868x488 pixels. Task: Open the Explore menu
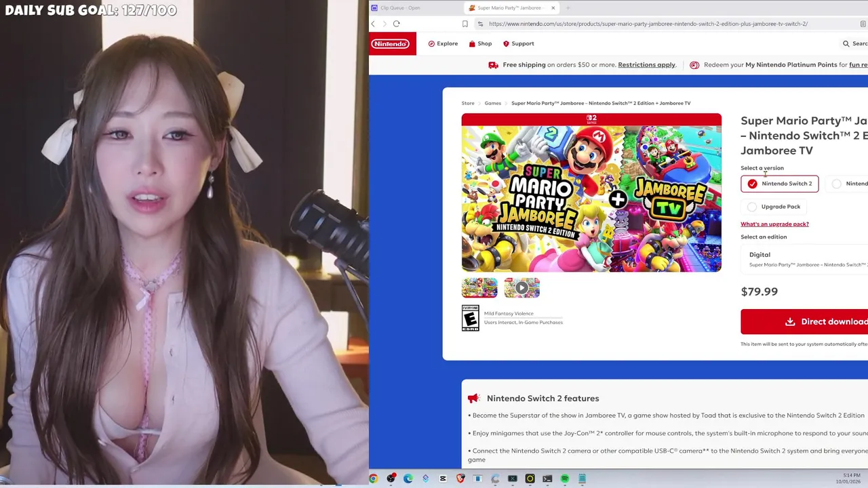[x=443, y=43]
